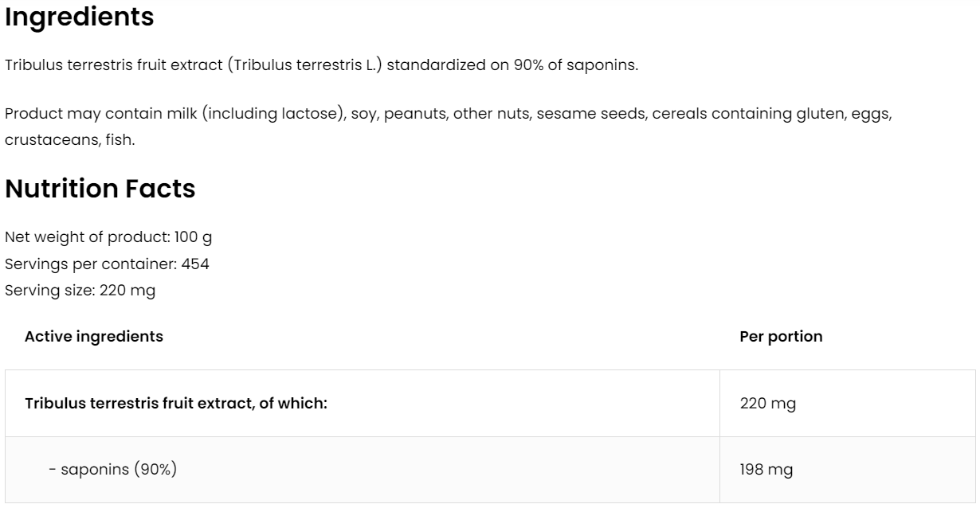
Task: Click the "Per portion" column header
Action: (x=781, y=337)
